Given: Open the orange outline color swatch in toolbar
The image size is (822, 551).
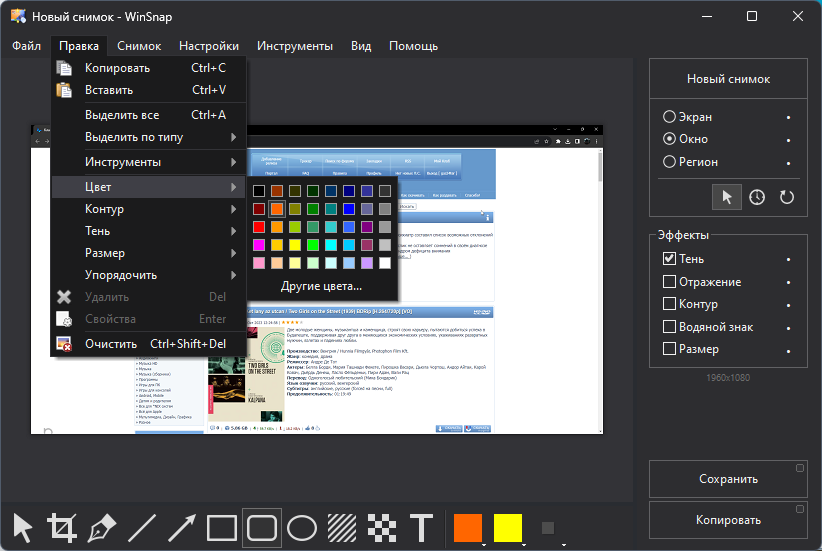Looking at the screenshot, I should pos(468,528).
